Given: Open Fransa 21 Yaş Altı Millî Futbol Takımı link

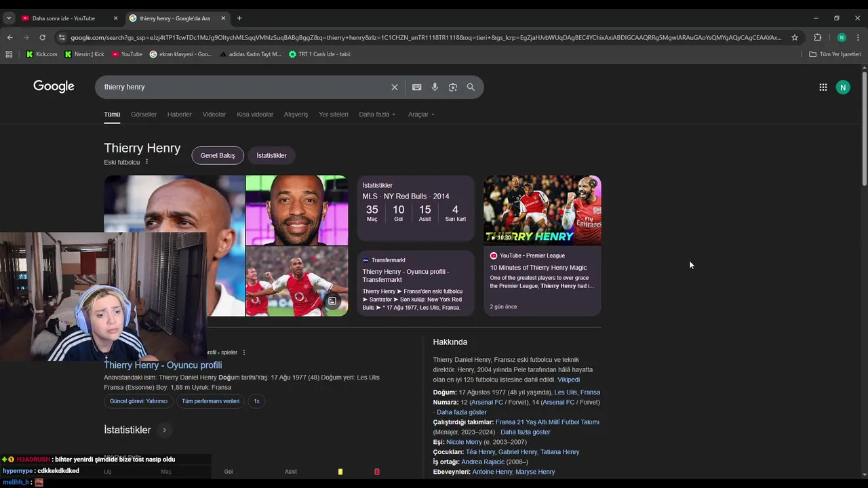Looking at the screenshot, I should pyautogui.click(x=547, y=422).
